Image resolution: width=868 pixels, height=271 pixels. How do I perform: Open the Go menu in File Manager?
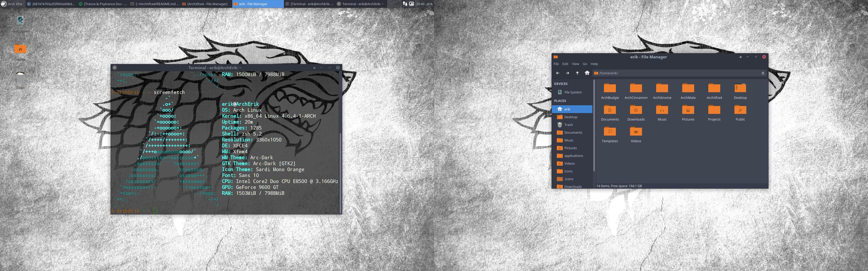[585, 64]
